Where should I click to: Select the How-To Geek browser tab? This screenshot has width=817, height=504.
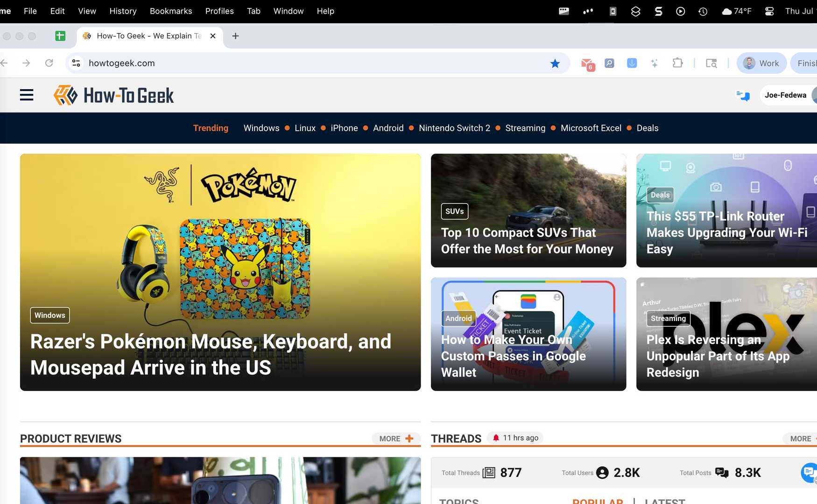pos(149,36)
